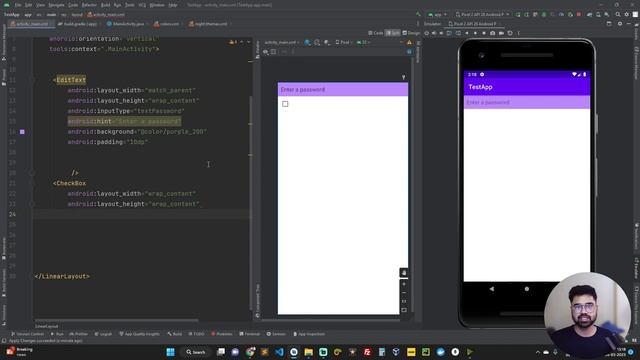Open App Inspection tool window

pyautogui.click(x=309, y=334)
